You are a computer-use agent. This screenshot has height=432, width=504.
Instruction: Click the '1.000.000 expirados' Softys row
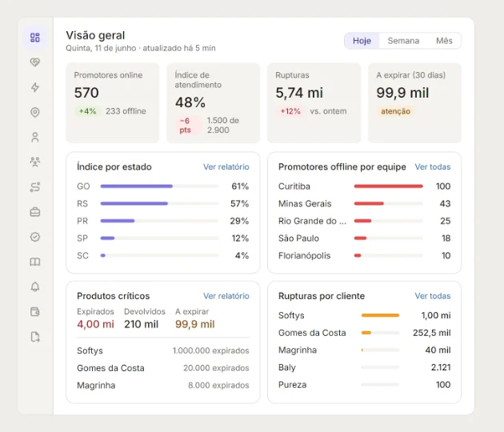(x=163, y=350)
